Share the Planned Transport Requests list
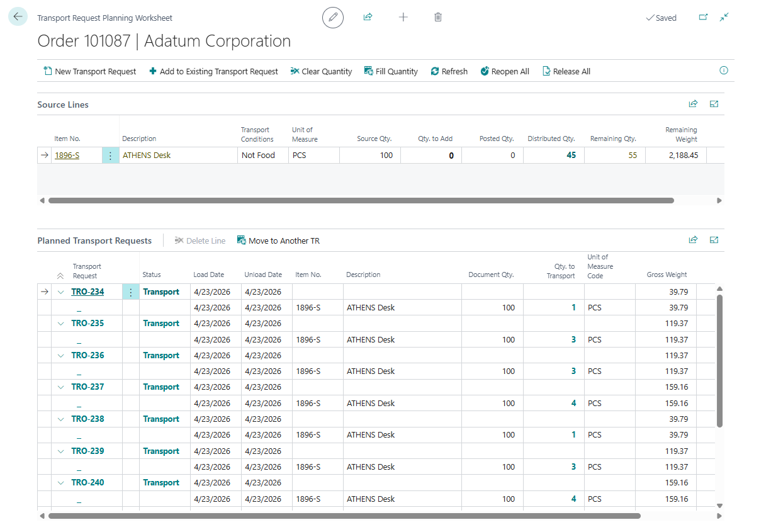771x532 pixels. pos(693,240)
